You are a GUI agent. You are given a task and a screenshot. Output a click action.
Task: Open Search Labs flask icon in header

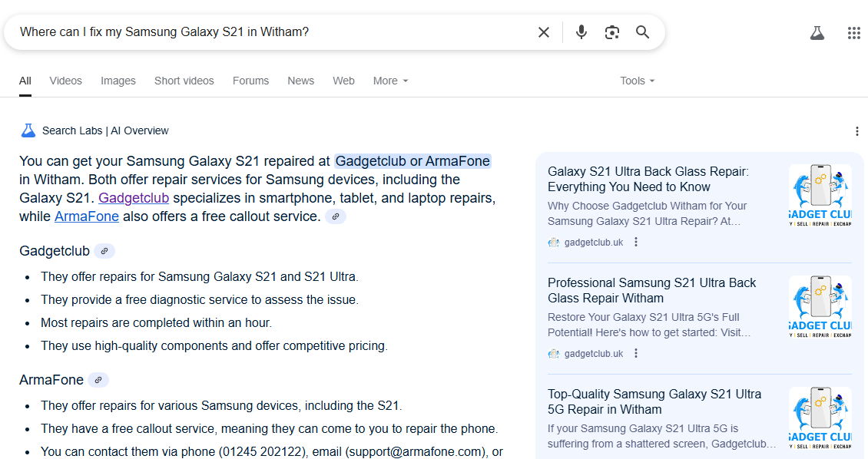817,33
